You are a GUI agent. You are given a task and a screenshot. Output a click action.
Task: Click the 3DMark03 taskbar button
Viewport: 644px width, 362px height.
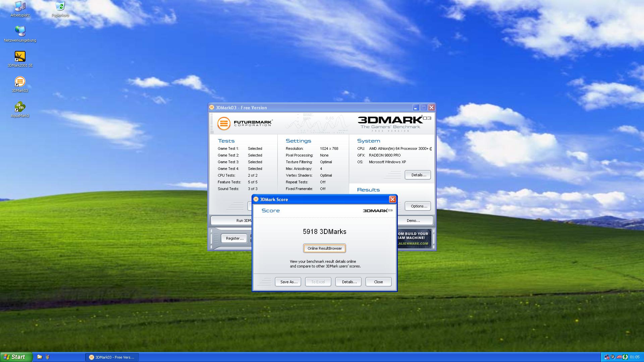(x=112, y=357)
